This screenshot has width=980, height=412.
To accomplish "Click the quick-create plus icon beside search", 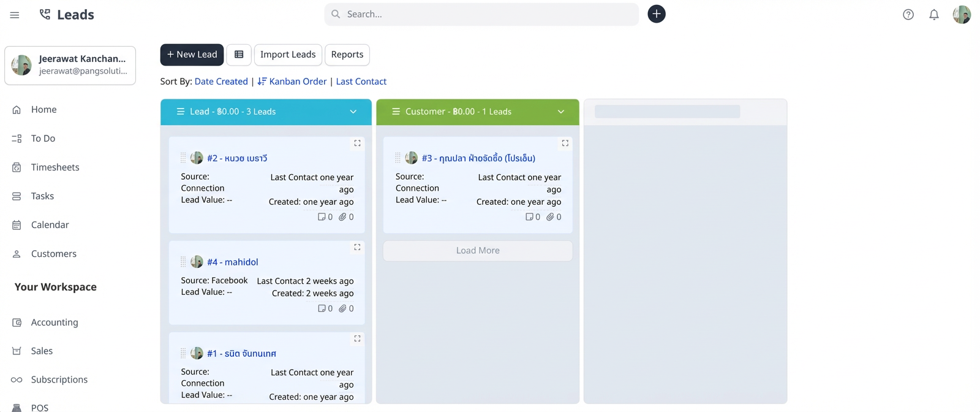I will 657,14.
